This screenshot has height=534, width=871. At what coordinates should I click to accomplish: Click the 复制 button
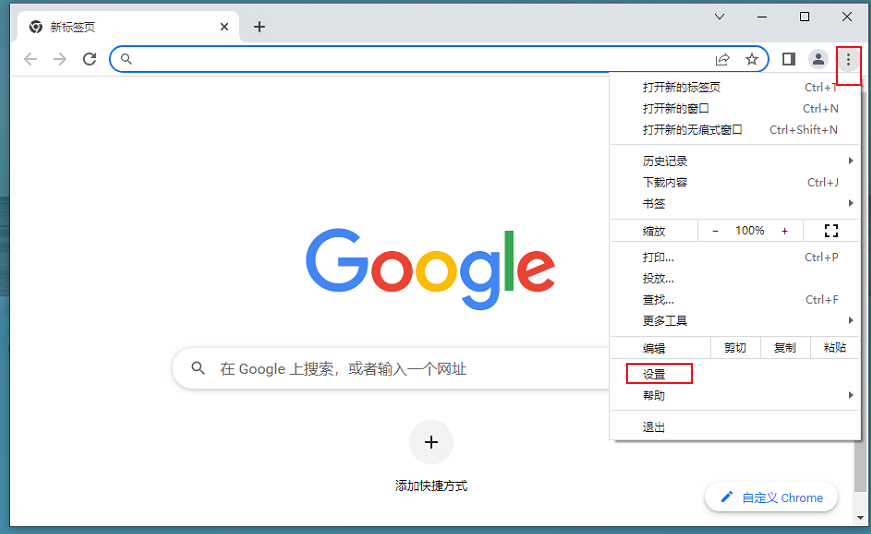(785, 348)
